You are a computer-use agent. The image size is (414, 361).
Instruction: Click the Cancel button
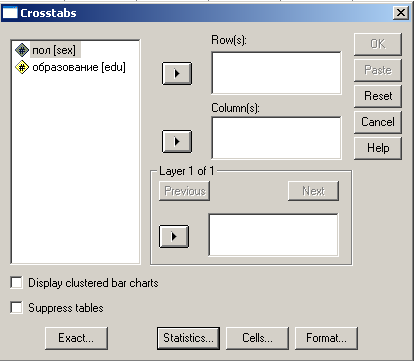pos(378,122)
